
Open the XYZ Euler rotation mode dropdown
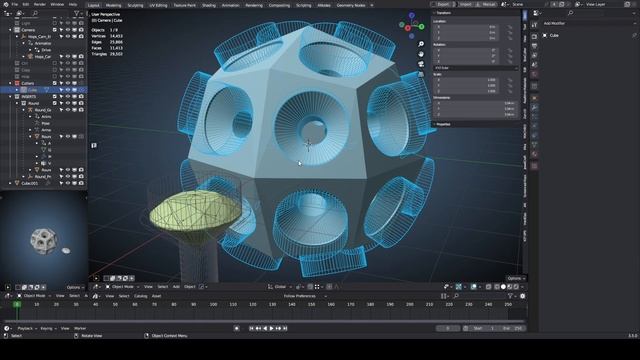476,68
